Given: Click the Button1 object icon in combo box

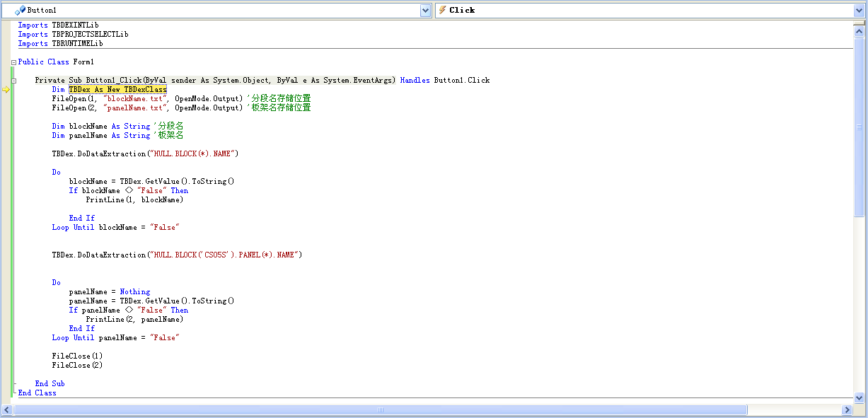Looking at the screenshot, I should (x=20, y=10).
